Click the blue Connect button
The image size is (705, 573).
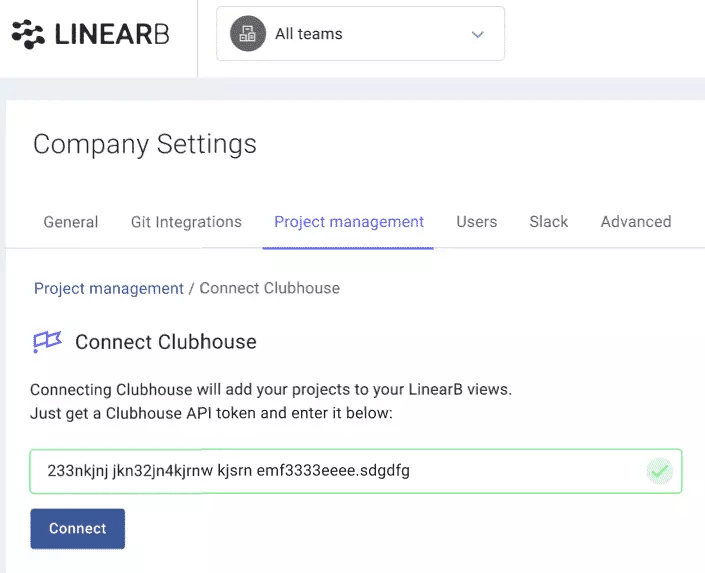pos(78,528)
